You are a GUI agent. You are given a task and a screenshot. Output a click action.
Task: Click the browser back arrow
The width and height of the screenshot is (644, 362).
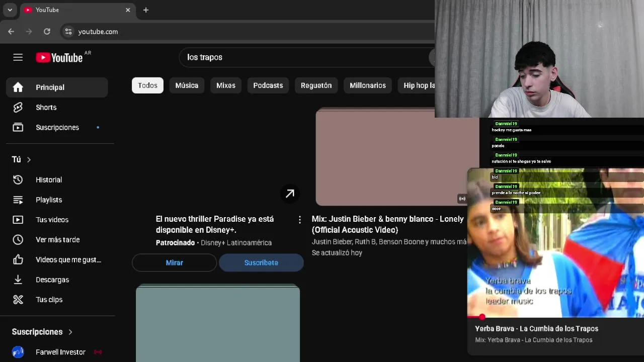tap(11, 31)
